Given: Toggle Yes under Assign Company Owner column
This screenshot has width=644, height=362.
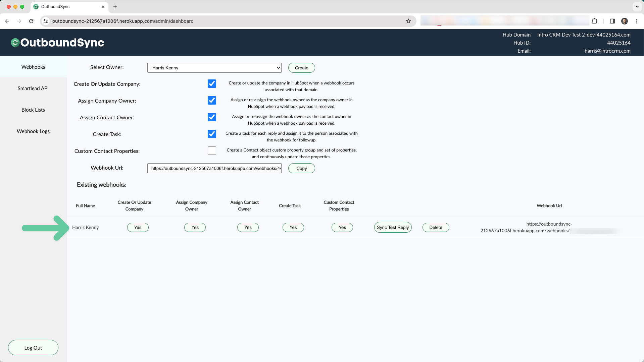Looking at the screenshot, I should 195,227.
